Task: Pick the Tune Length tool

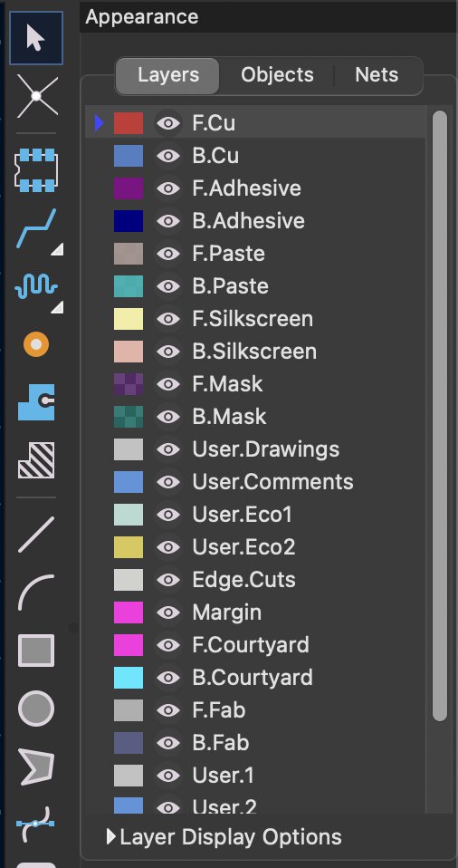Action: (x=36, y=286)
